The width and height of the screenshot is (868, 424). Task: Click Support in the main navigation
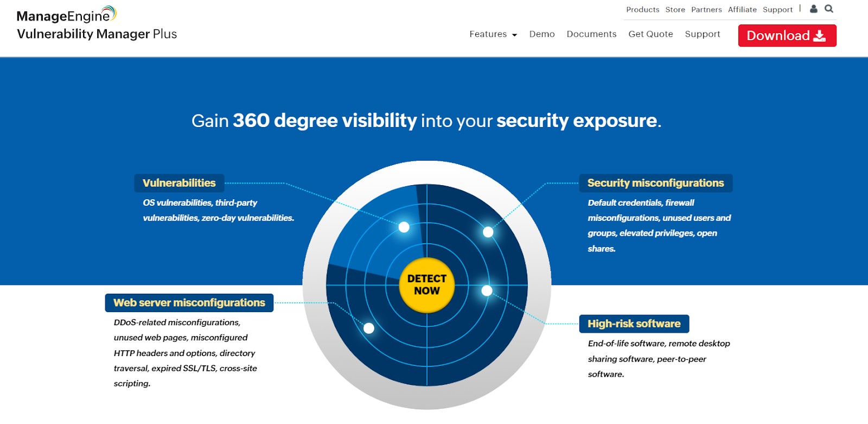[702, 34]
